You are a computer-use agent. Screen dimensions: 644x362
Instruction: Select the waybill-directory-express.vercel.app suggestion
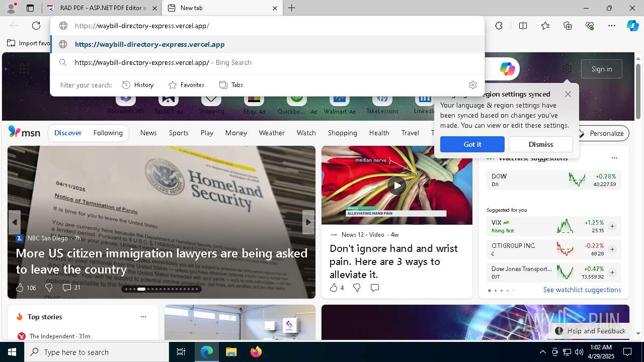(267, 44)
